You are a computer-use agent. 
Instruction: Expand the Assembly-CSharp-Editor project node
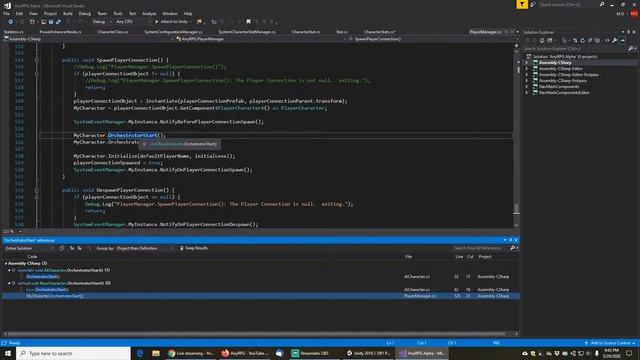[x=527, y=69]
